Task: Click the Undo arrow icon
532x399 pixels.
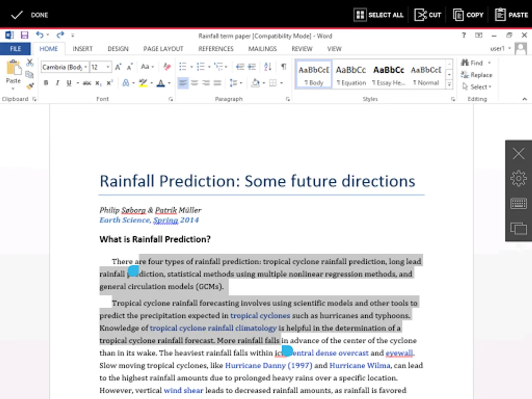Action: coord(40,35)
